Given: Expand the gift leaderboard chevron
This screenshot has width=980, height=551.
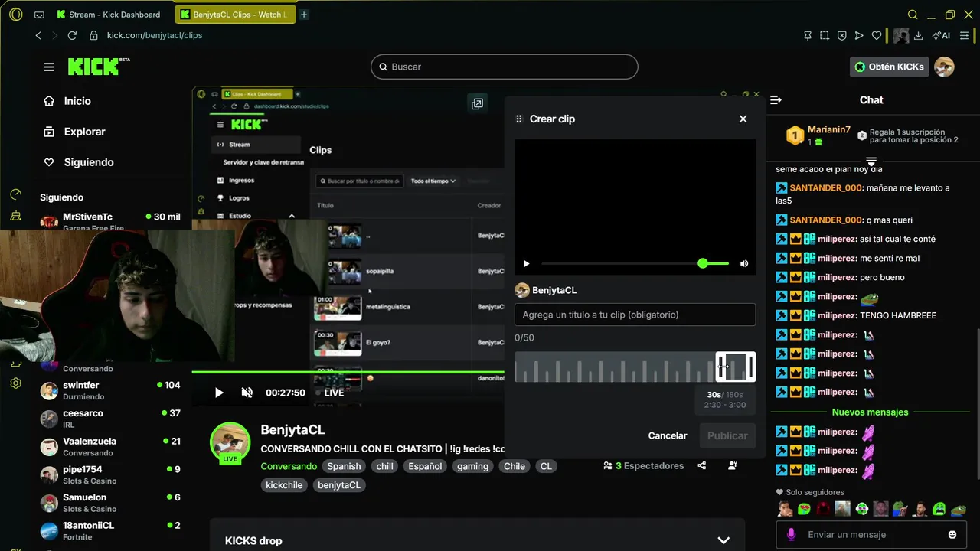Looking at the screenshot, I should pos(871,161).
